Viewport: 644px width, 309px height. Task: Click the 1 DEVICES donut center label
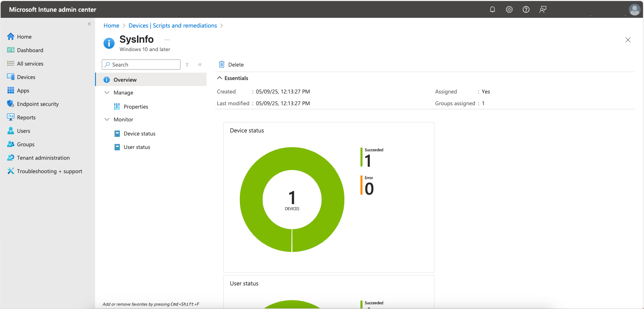point(292,200)
